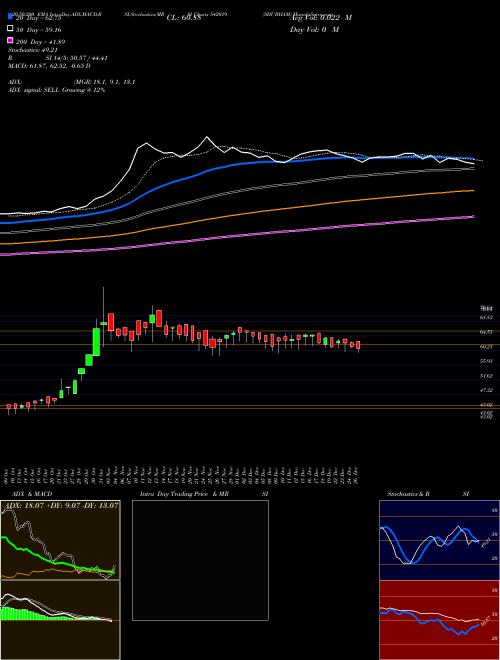Click the 55.93 price axis label
The height and width of the screenshot is (660, 500).
(487, 361)
